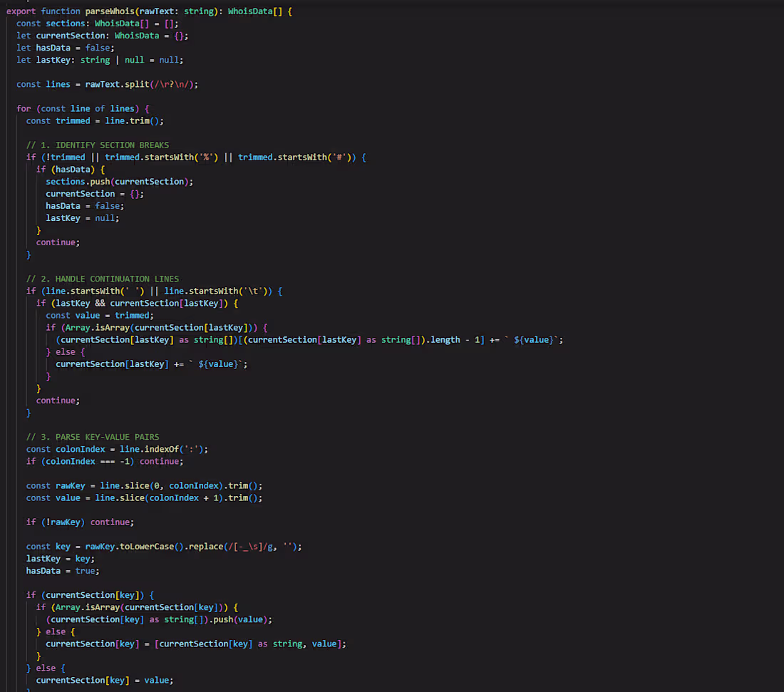
Task: Click the 'for (const line of lines) {' loop header
Action: coord(83,108)
